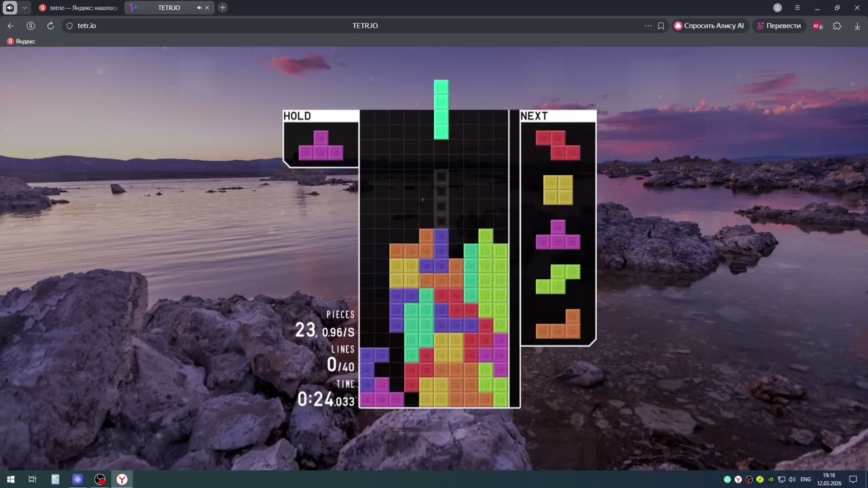Click the PIECES counter showing 23
Screen dimensions: 868x488
pyautogui.click(x=306, y=330)
